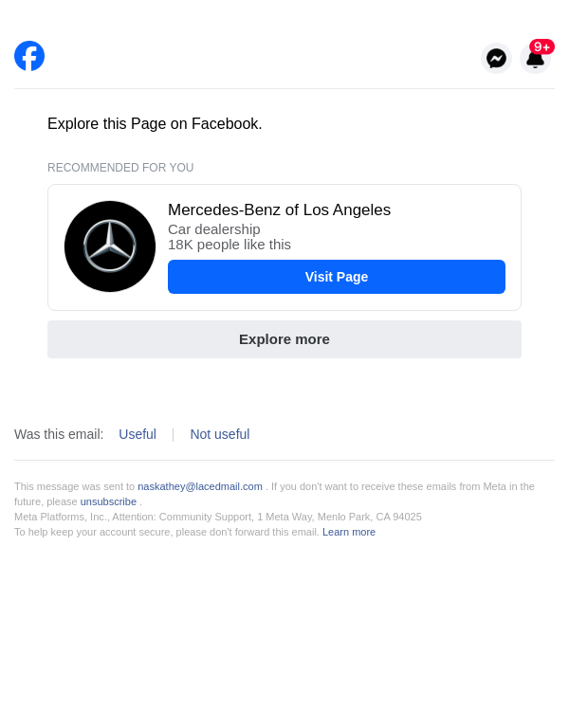Mark this email as Not useful
The height and width of the screenshot is (728, 569).
click(x=220, y=434)
